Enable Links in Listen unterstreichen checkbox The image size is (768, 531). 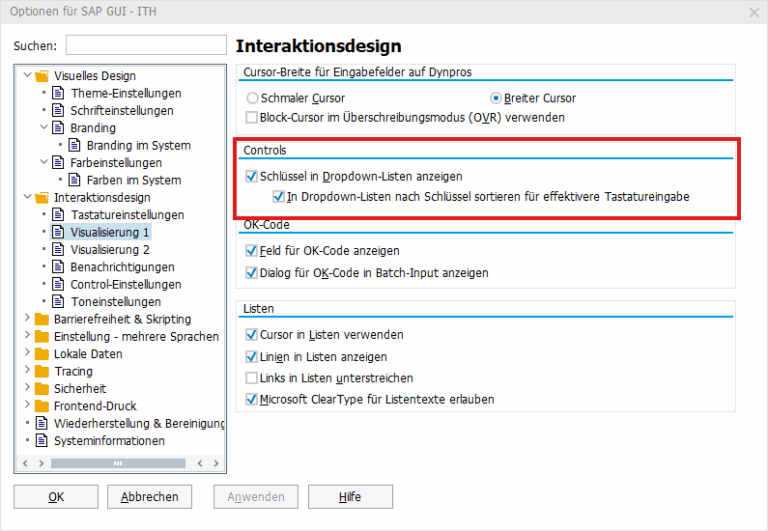[x=252, y=378]
